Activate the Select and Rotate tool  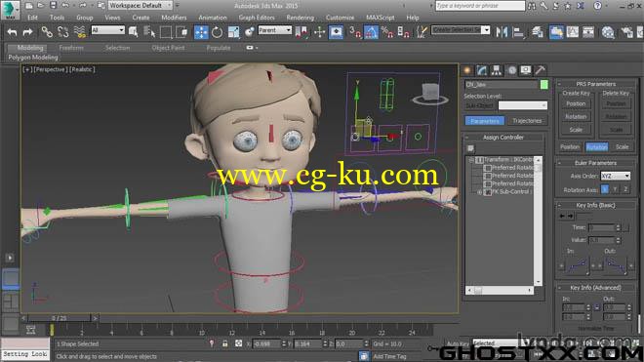[x=217, y=32]
